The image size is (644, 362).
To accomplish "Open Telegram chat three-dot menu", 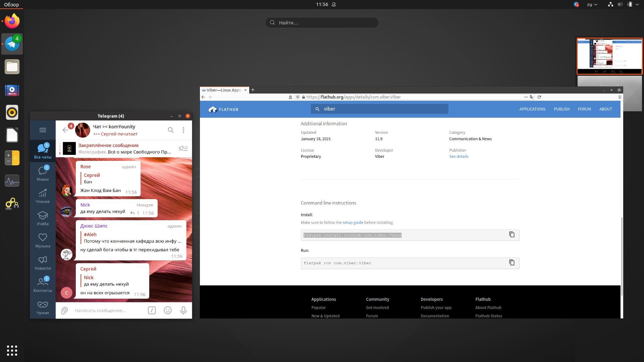I will [x=183, y=130].
